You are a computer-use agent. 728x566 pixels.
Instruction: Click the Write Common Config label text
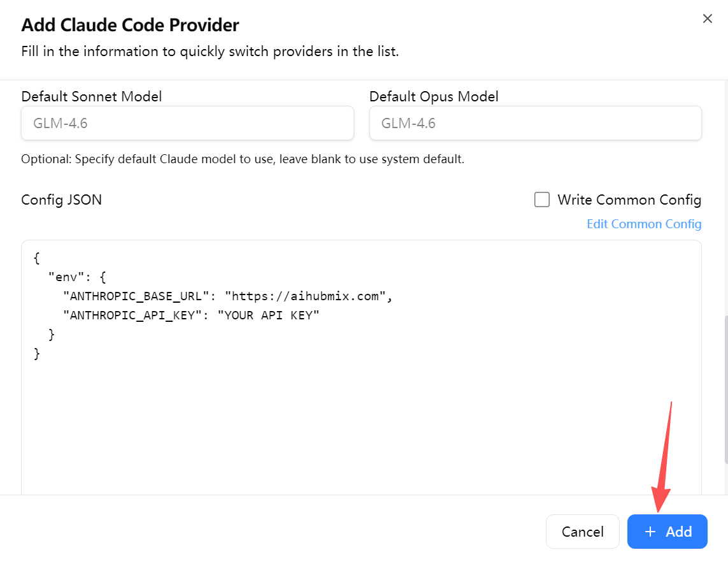(x=629, y=200)
